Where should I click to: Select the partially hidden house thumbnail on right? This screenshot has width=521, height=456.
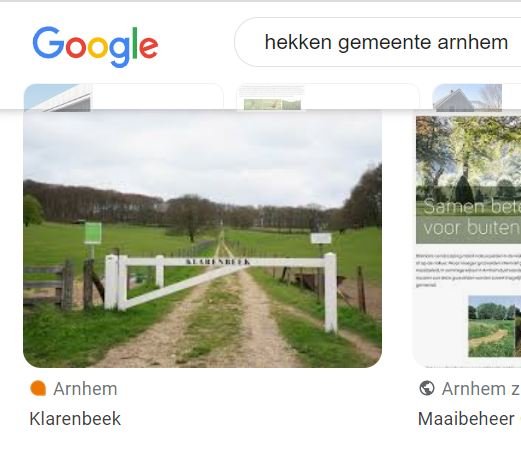(467, 97)
